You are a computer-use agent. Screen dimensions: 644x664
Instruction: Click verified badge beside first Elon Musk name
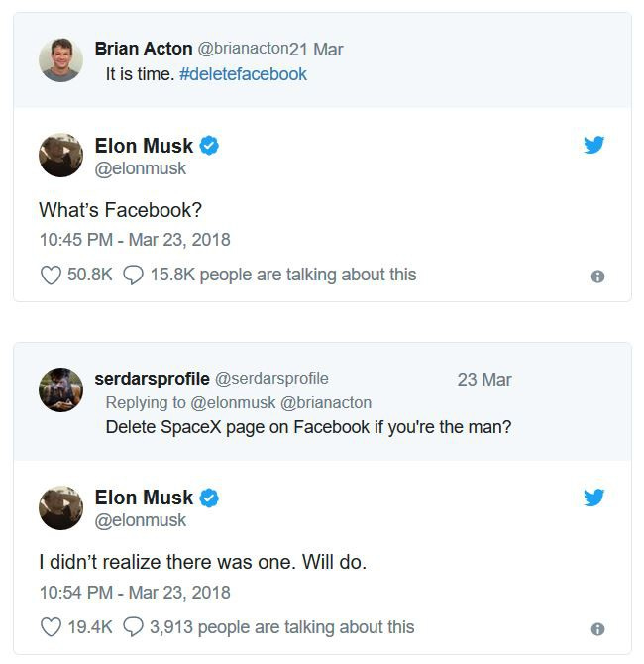click(209, 146)
